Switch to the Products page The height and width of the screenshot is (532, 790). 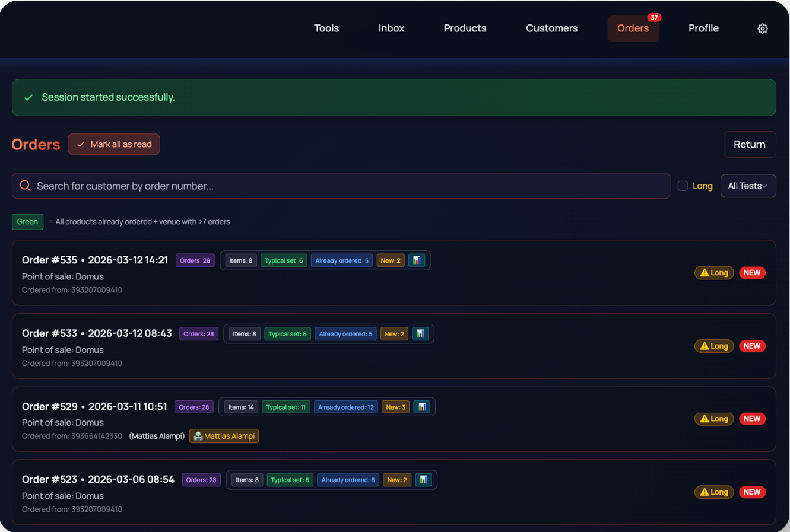point(465,28)
